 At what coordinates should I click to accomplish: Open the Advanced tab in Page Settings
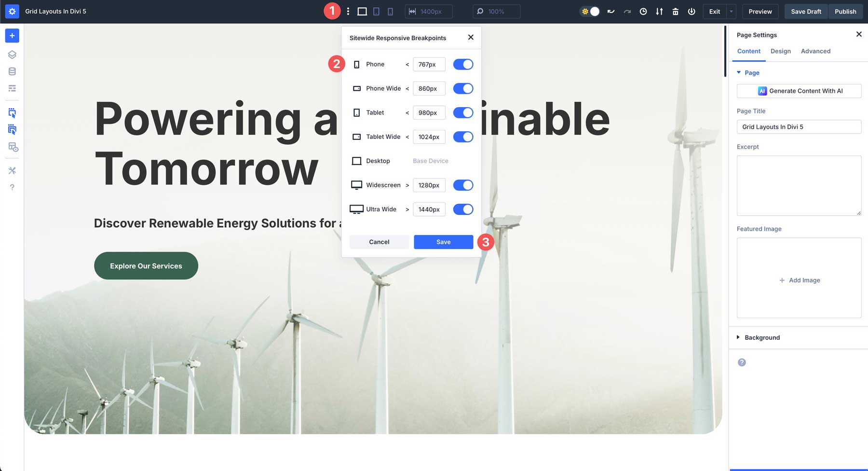815,51
